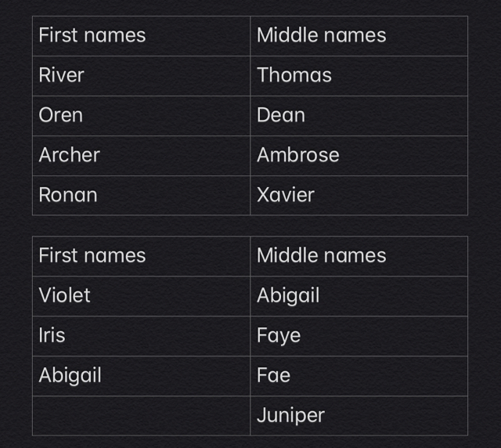Click the empty cell beside Juniper
Image resolution: width=501 pixels, height=448 pixels.
[x=141, y=416]
